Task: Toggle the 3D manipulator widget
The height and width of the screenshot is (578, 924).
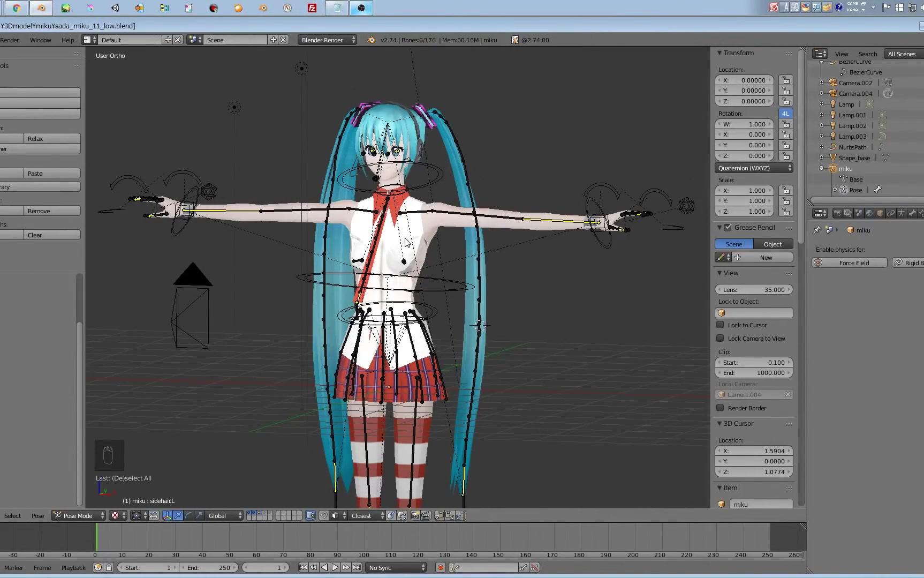Action: (167, 515)
